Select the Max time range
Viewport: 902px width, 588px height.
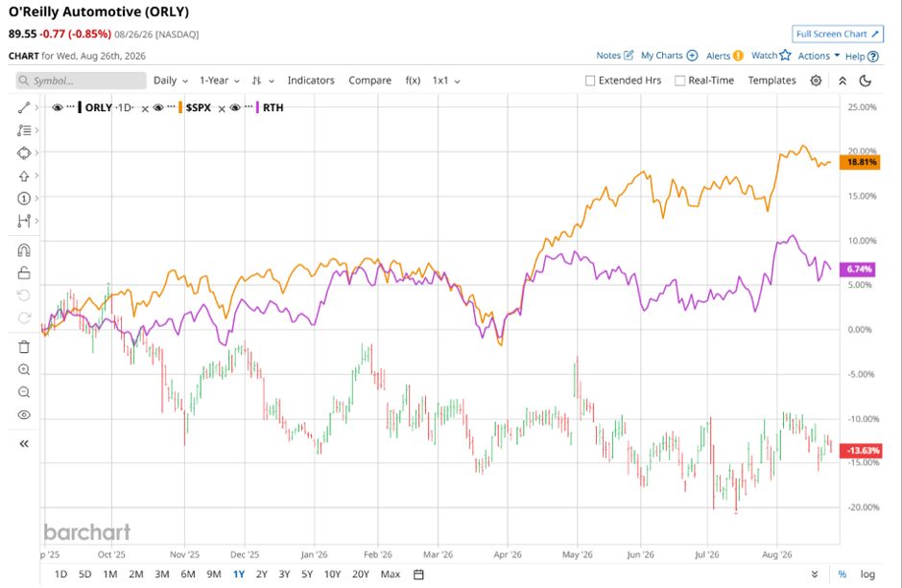coord(390,574)
